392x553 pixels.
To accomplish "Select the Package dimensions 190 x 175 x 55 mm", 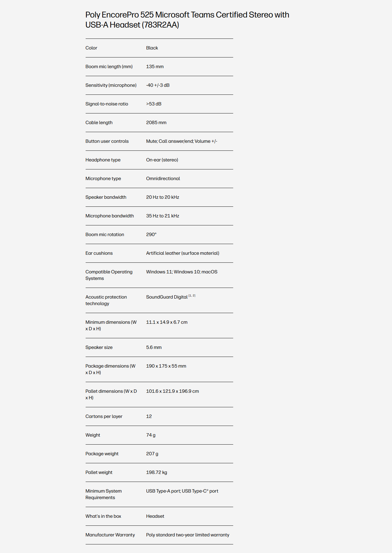I will point(166,366).
